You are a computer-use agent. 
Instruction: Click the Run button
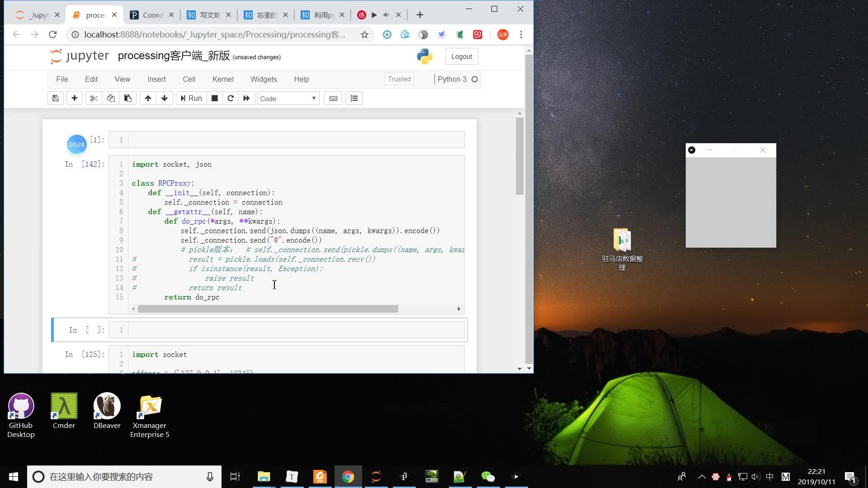tap(191, 98)
